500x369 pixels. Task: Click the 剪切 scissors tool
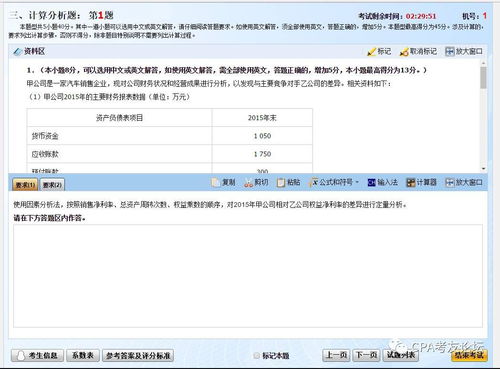click(256, 182)
